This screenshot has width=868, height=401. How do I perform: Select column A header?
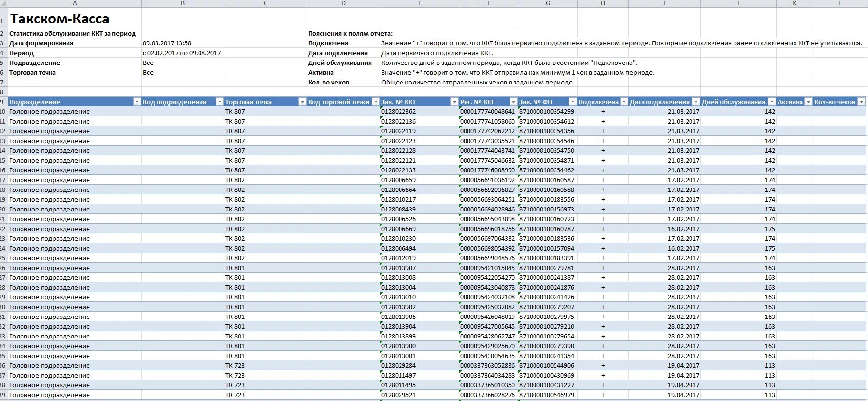pyautogui.click(x=75, y=3)
